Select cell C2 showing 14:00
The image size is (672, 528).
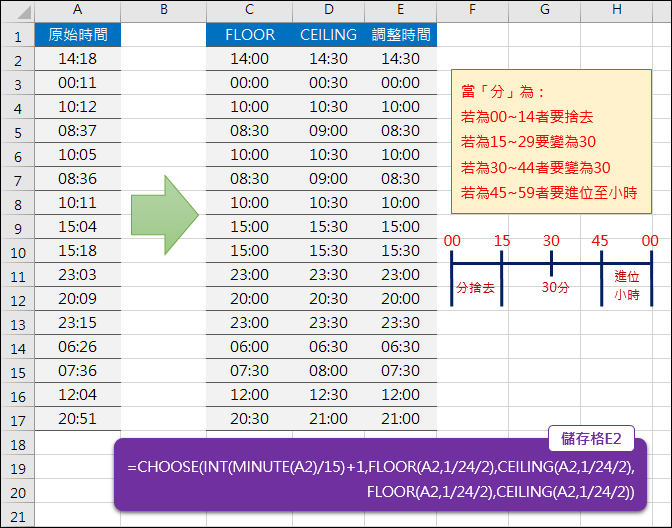(249, 59)
